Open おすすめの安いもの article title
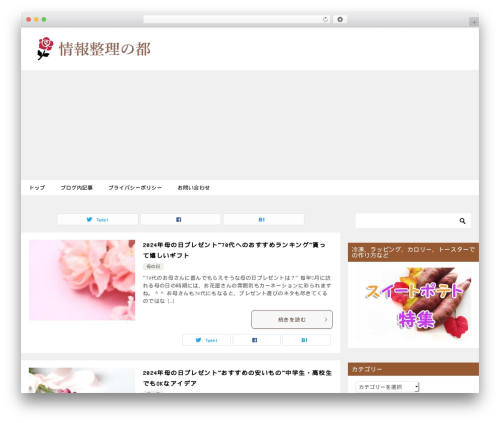 [x=237, y=378]
